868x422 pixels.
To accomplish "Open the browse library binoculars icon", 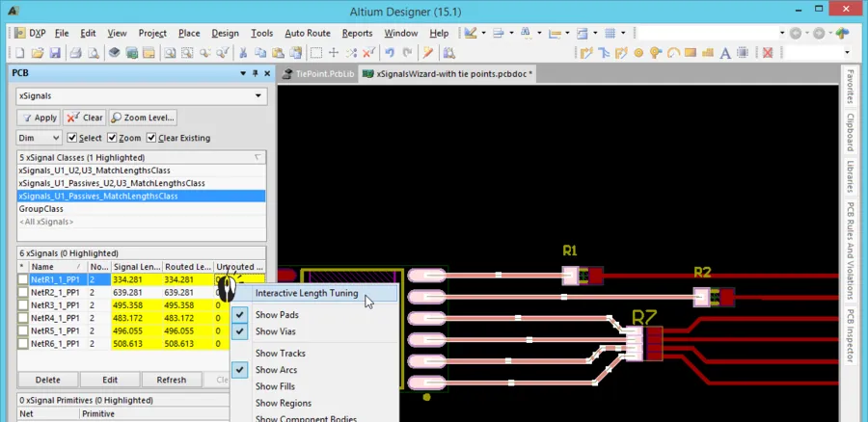I will tap(448, 53).
